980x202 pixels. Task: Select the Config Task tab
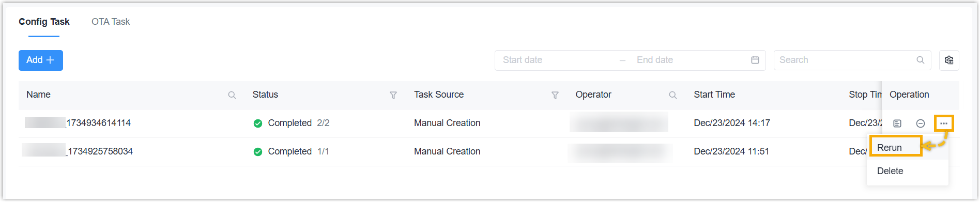pos(44,22)
